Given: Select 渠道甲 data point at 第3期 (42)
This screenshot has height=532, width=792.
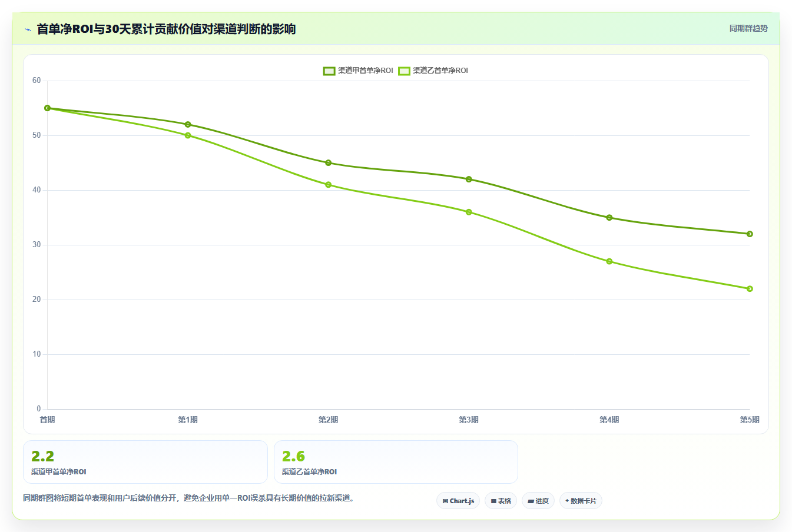Looking at the screenshot, I should click(x=469, y=179).
